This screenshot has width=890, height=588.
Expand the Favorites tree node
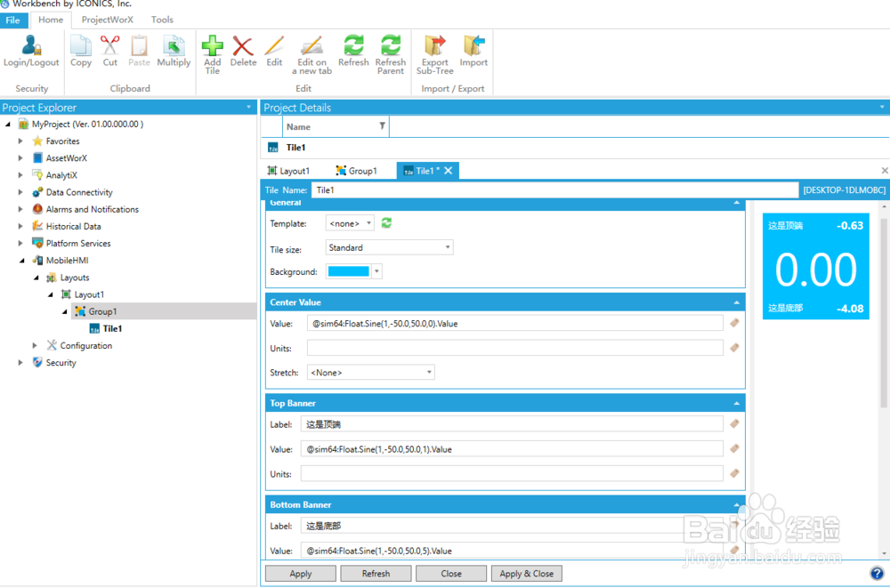coord(20,141)
